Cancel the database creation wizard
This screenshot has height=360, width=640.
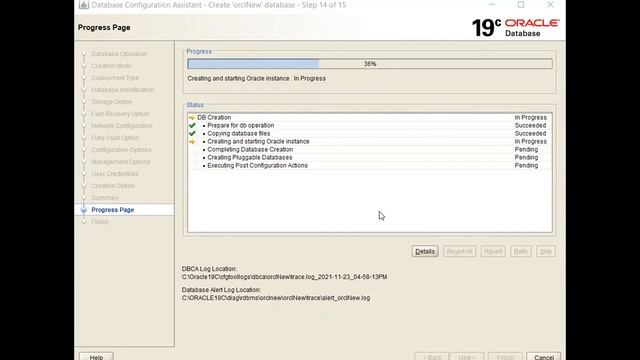click(544, 357)
